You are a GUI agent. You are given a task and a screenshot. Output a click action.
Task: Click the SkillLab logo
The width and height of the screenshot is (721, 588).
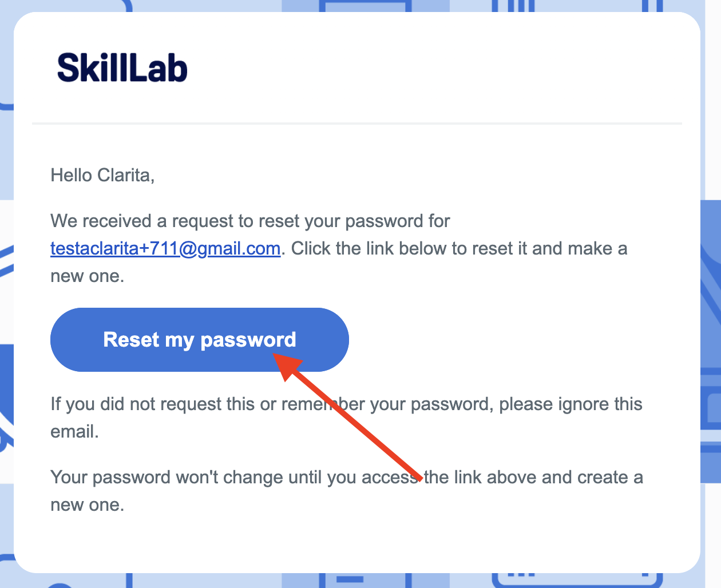pyautogui.click(x=122, y=67)
